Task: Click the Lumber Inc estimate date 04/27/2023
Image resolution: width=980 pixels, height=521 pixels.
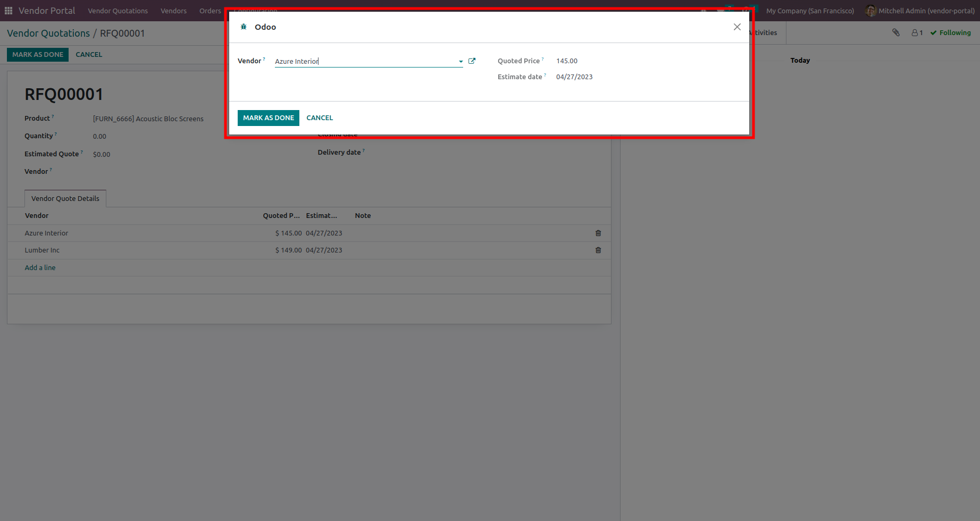Action: (x=324, y=250)
